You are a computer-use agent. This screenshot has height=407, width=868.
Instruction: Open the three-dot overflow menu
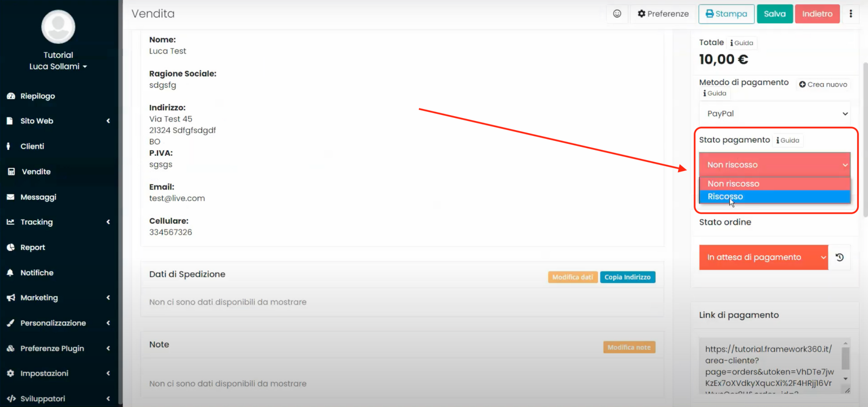coord(851,14)
